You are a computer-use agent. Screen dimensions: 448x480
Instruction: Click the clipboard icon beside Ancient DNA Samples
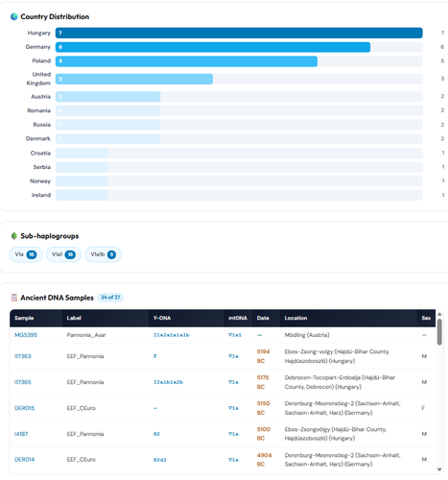[x=13, y=298]
